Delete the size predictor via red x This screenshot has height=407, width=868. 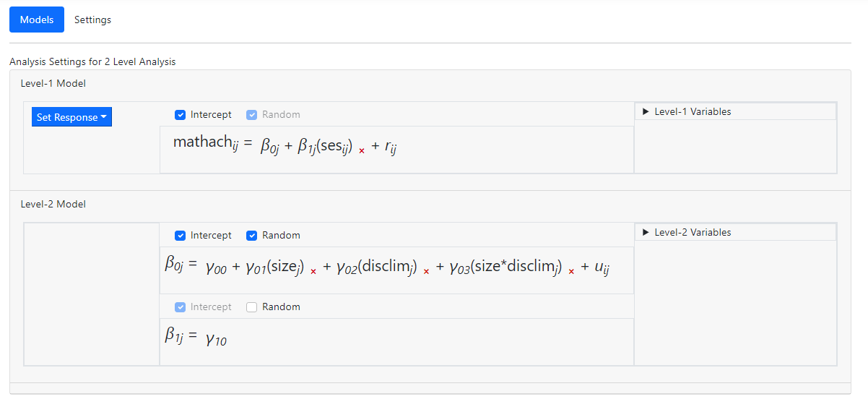[313, 271]
